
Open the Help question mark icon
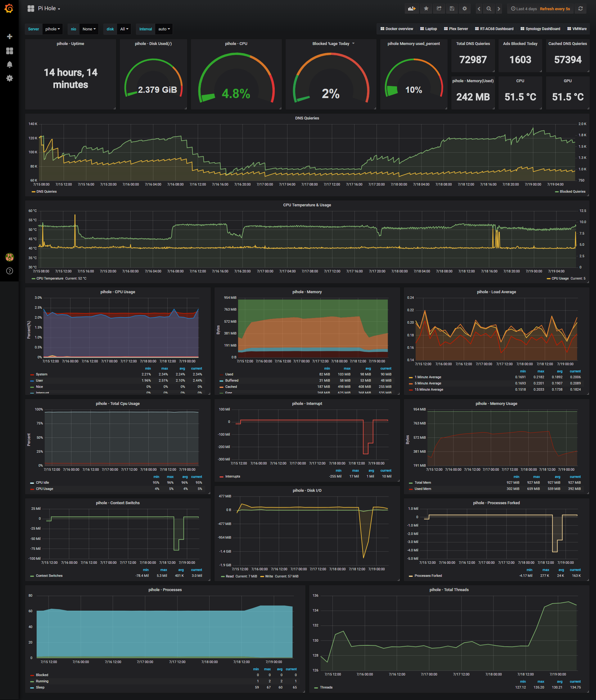(x=9, y=271)
